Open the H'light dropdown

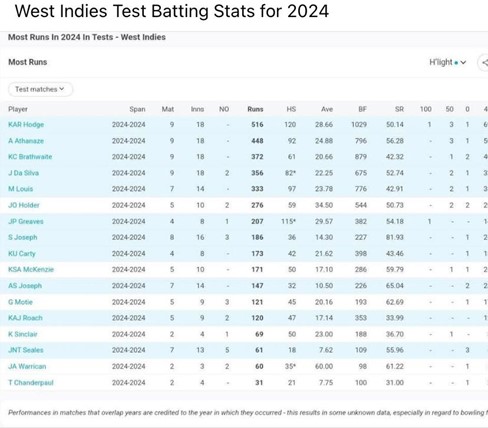coord(447,62)
